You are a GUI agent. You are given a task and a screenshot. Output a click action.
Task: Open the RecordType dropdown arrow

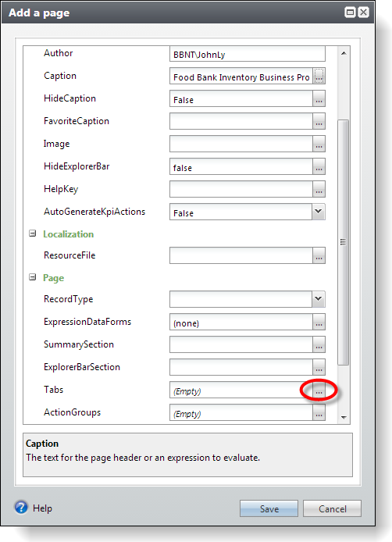319,299
